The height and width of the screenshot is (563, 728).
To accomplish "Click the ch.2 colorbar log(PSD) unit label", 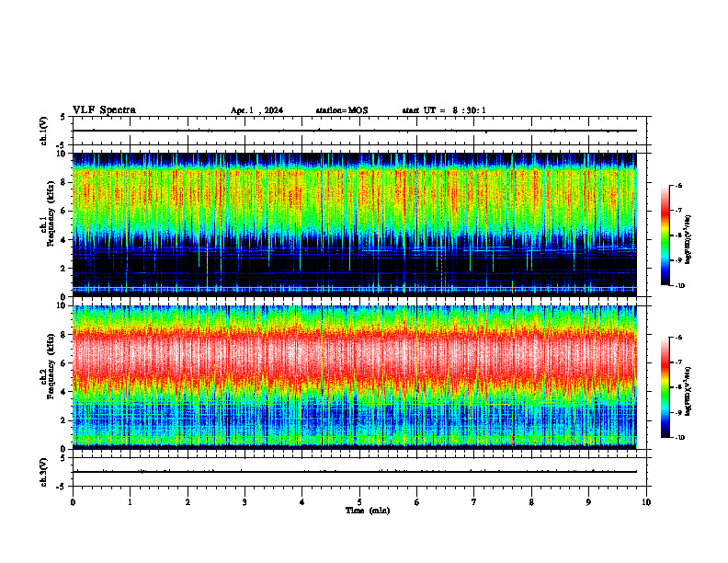I will tap(688, 391).
